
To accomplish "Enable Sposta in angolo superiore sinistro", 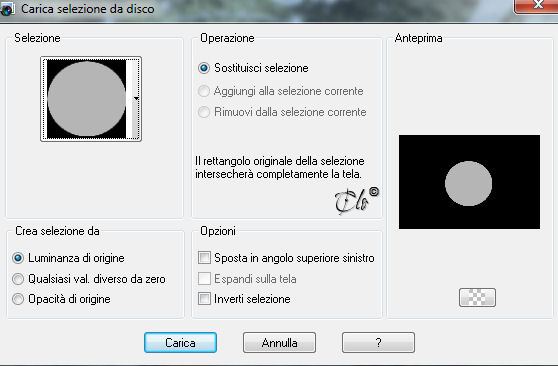I will pos(204,257).
